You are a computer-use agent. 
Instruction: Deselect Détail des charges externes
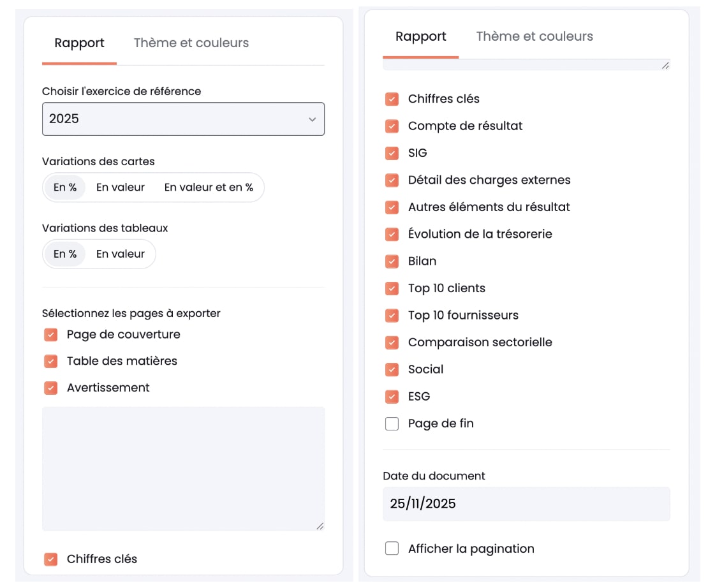pos(392,180)
